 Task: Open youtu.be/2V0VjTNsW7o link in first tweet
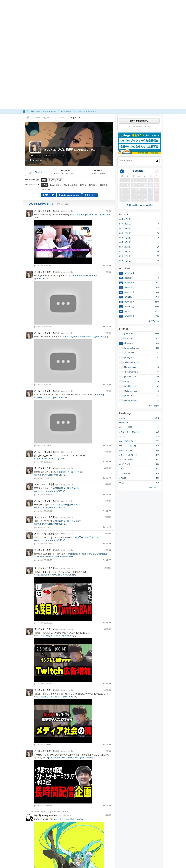tap(84, 215)
